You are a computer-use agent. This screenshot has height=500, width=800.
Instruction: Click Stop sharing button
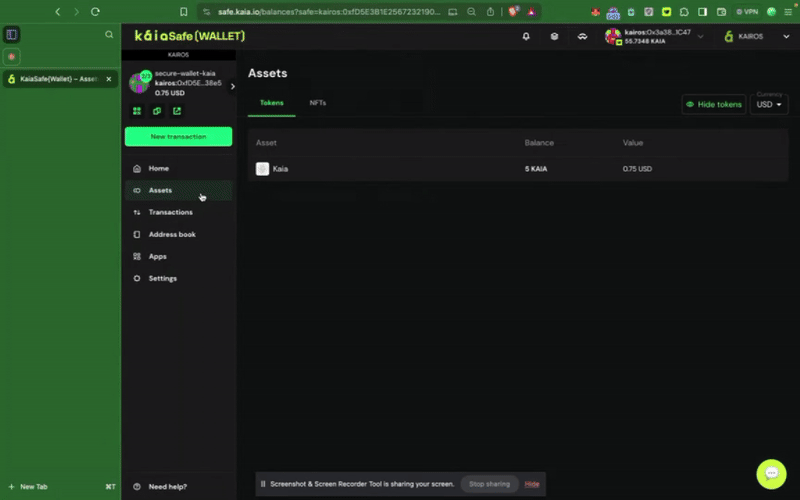click(x=489, y=484)
